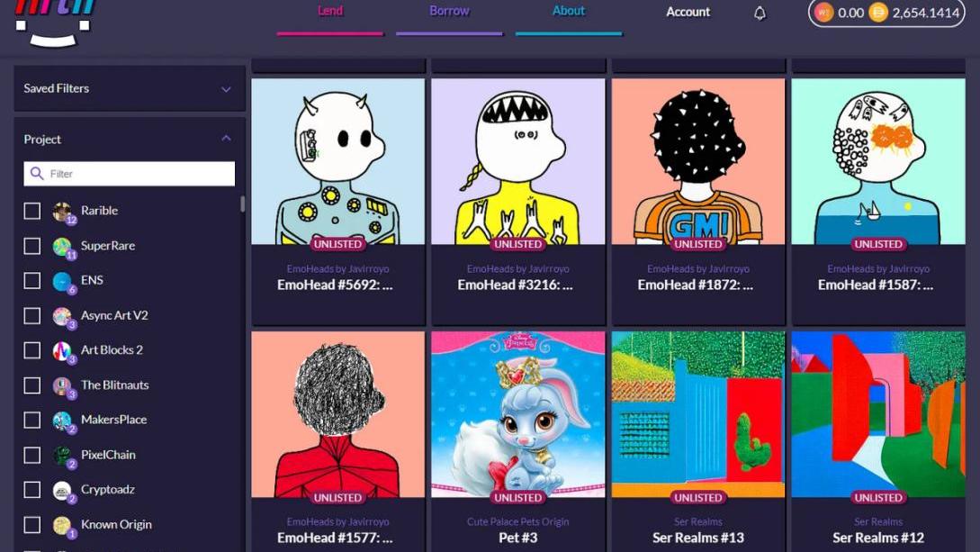Open the Lend tab
The image size is (980, 552).
tap(330, 11)
